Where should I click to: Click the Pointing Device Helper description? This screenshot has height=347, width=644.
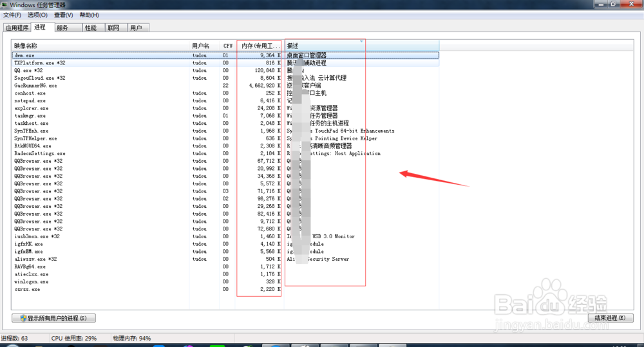click(346, 138)
